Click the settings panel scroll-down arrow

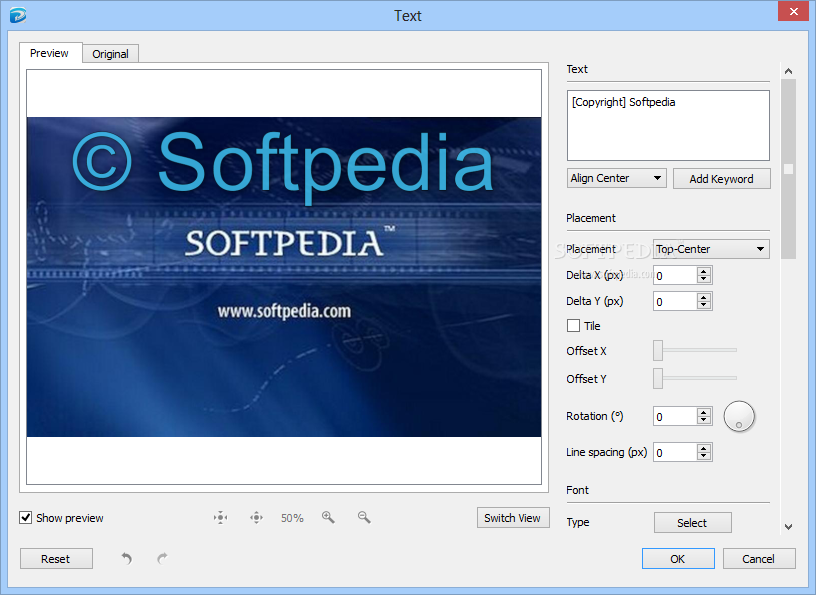tap(788, 527)
